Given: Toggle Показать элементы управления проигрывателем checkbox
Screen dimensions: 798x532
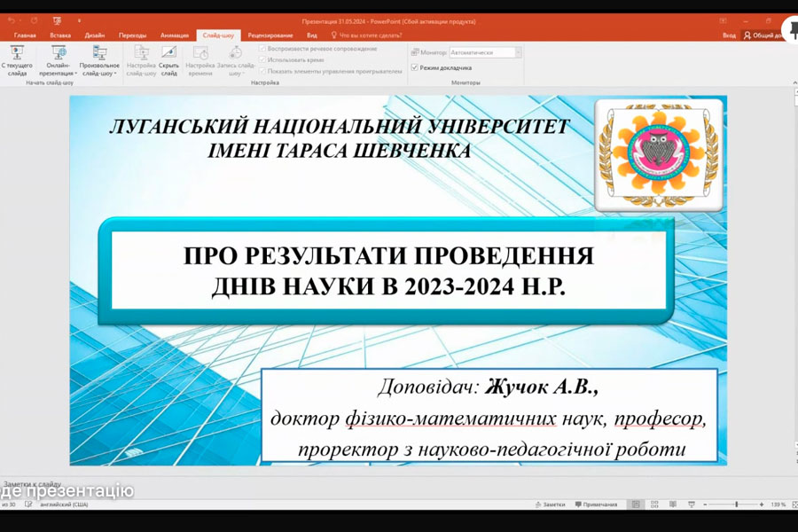Looking at the screenshot, I should coord(262,71).
